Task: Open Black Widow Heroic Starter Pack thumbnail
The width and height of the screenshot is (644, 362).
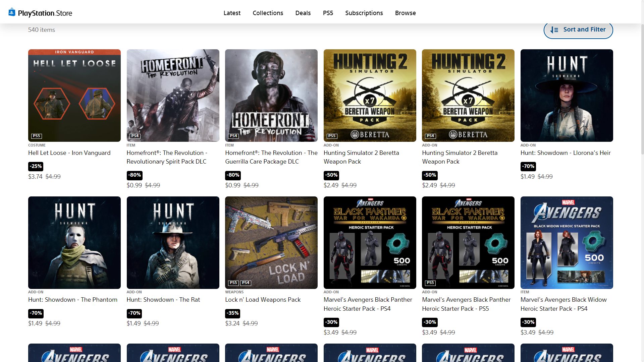Action: point(567,242)
